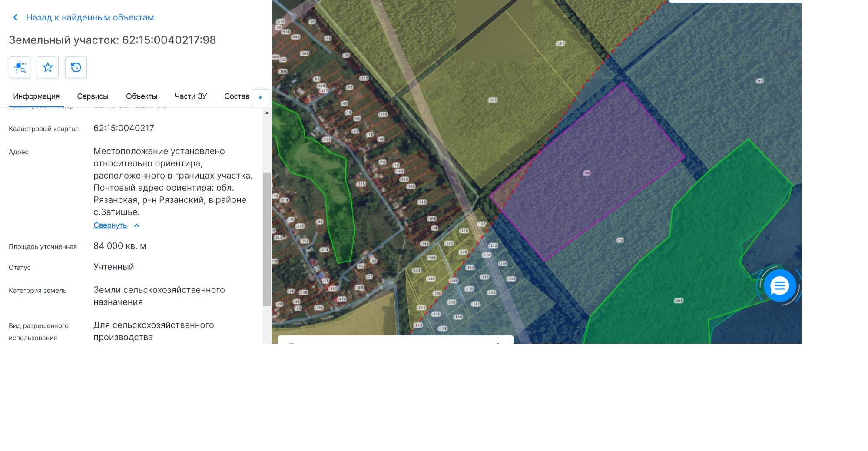Click the back chevron arrow icon
Image resolution: width=868 pixels, height=451 pixels.
click(x=15, y=17)
